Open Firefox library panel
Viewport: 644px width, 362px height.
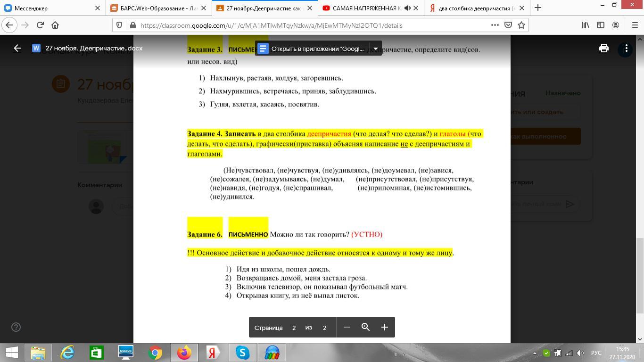[586, 25]
